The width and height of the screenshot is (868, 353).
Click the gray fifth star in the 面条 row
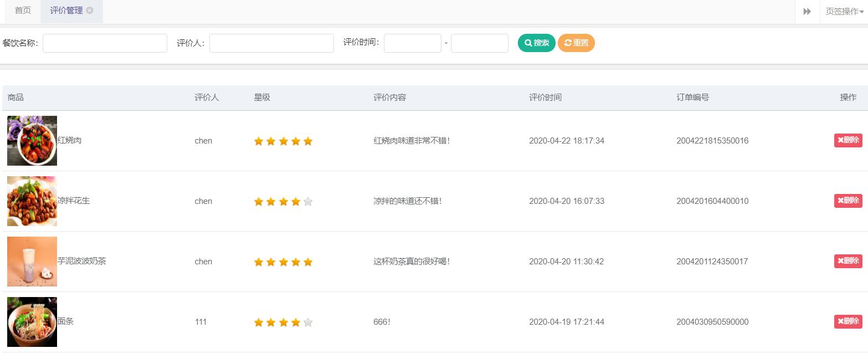(308, 322)
